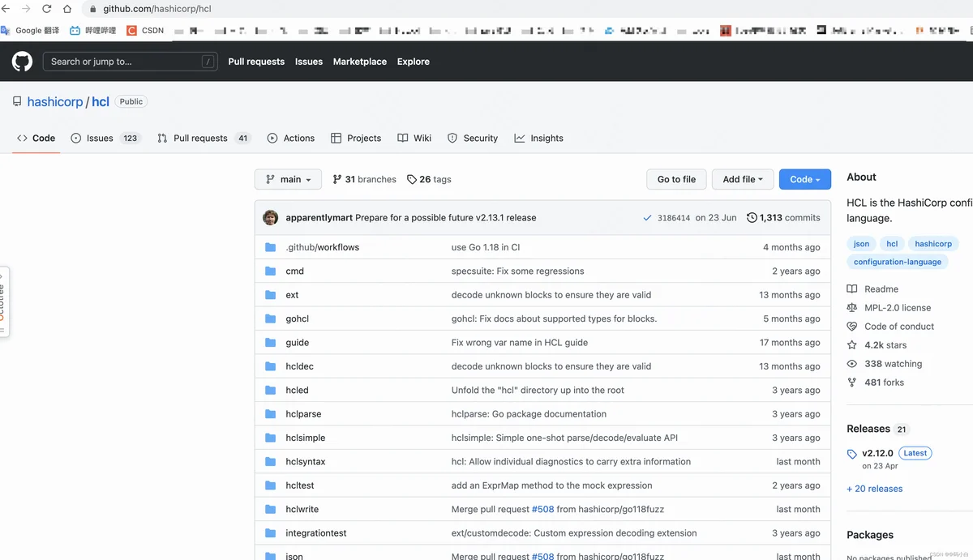
Task: Open the Issues tab with 123 count
Action: pos(105,138)
